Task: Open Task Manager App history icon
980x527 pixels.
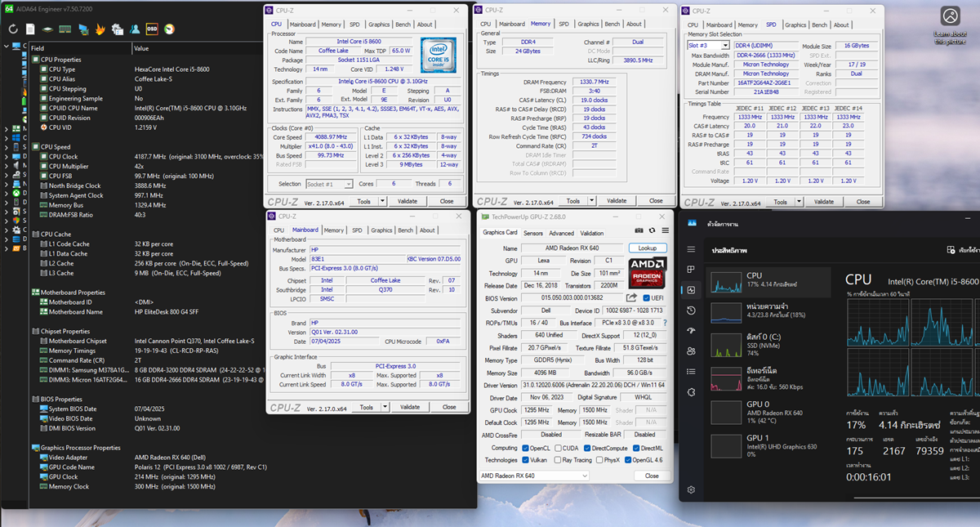Action: [x=692, y=310]
